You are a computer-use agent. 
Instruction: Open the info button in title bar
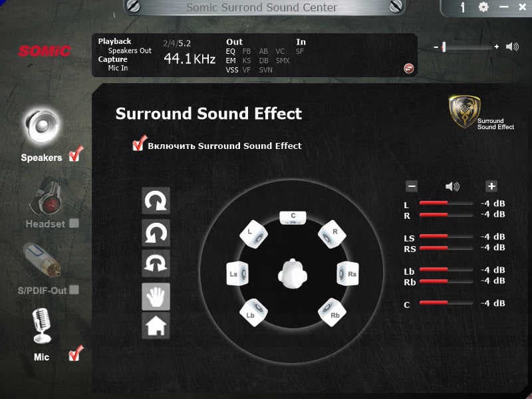click(462, 7)
